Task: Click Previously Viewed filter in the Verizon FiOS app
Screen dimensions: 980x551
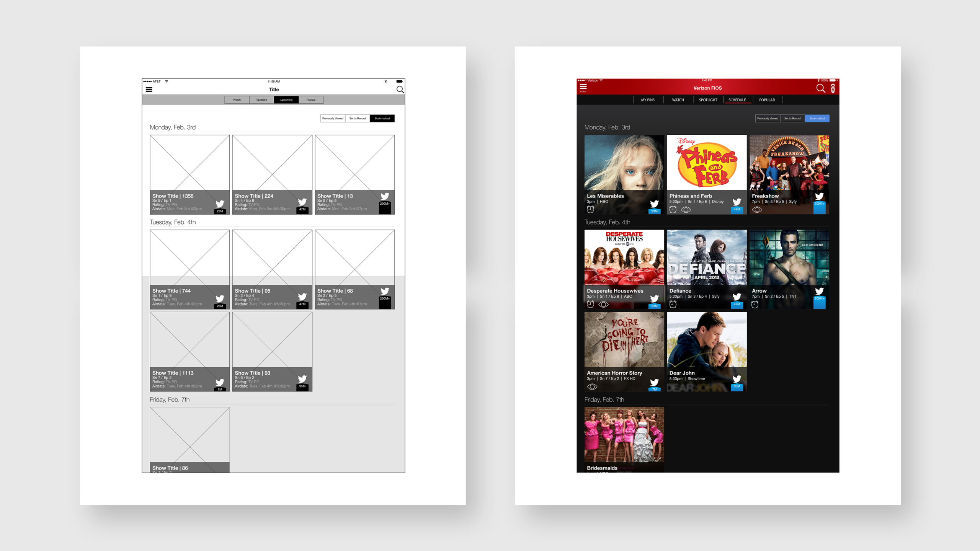Action: [x=768, y=119]
